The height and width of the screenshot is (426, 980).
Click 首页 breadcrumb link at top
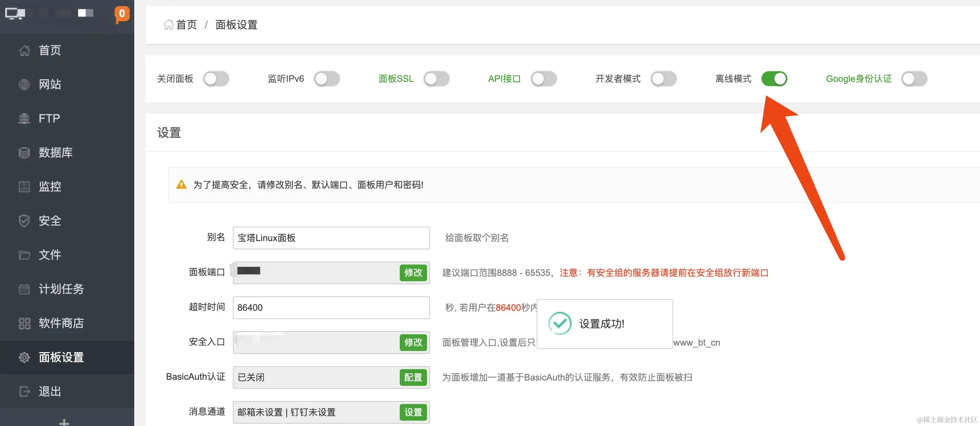point(186,25)
